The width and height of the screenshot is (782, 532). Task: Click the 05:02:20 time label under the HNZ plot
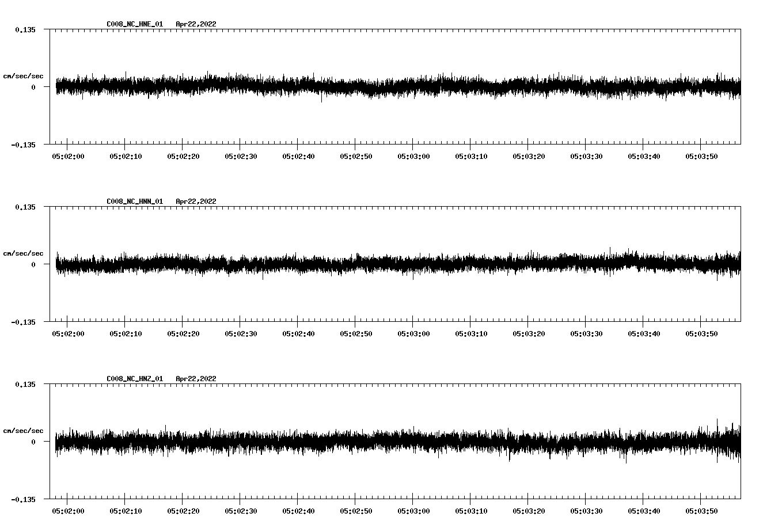click(183, 511)
